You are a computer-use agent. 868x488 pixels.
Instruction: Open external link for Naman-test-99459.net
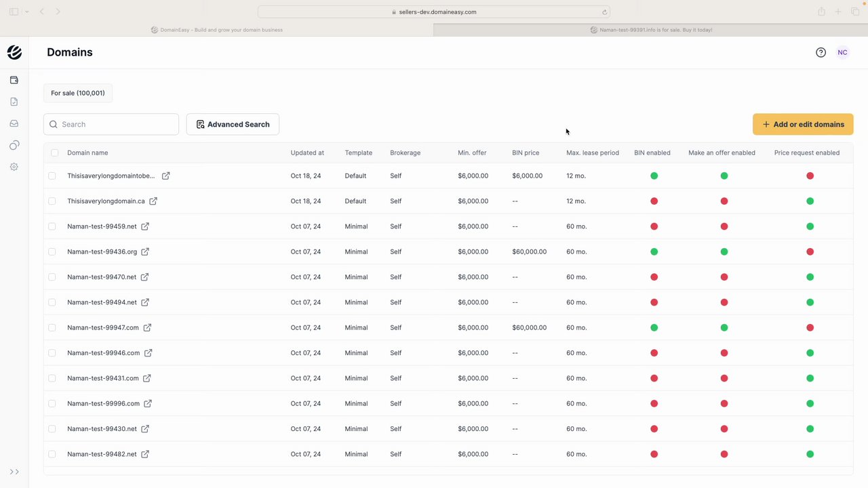(x=145, y=226)
